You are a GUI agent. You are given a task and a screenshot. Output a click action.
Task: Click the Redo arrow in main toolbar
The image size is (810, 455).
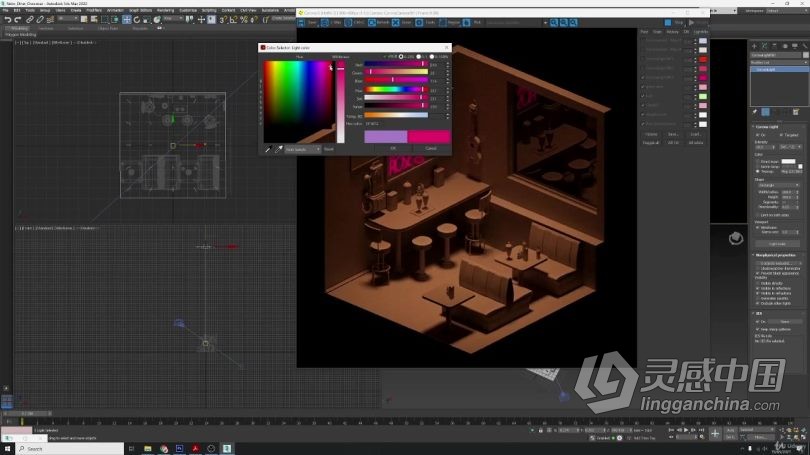coord(18,20)
